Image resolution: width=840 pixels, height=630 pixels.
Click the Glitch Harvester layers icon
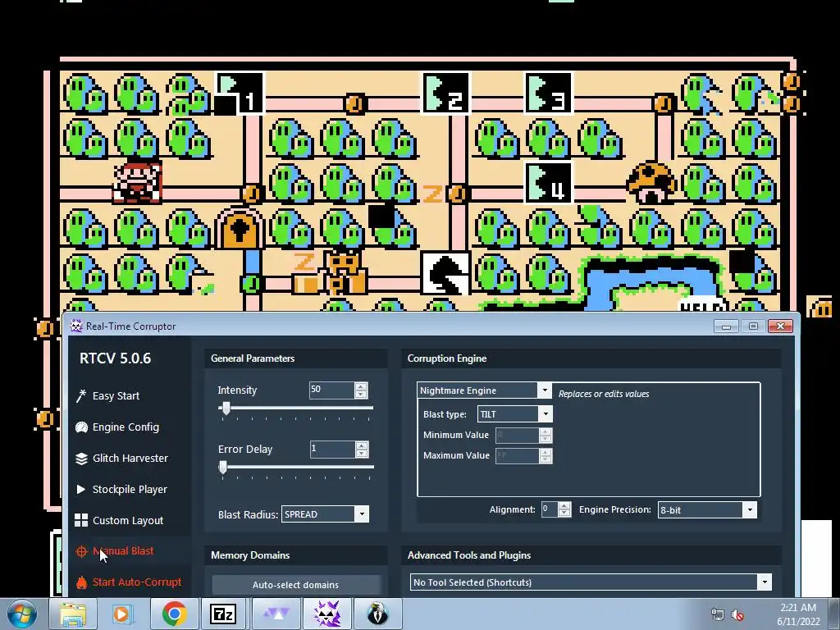(x=81, y=459)
